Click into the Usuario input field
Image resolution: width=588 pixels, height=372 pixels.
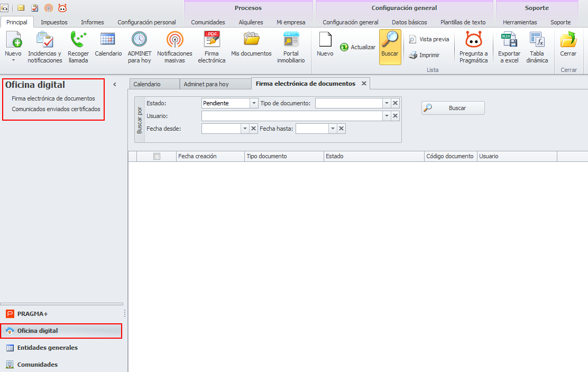click(292, 116)
